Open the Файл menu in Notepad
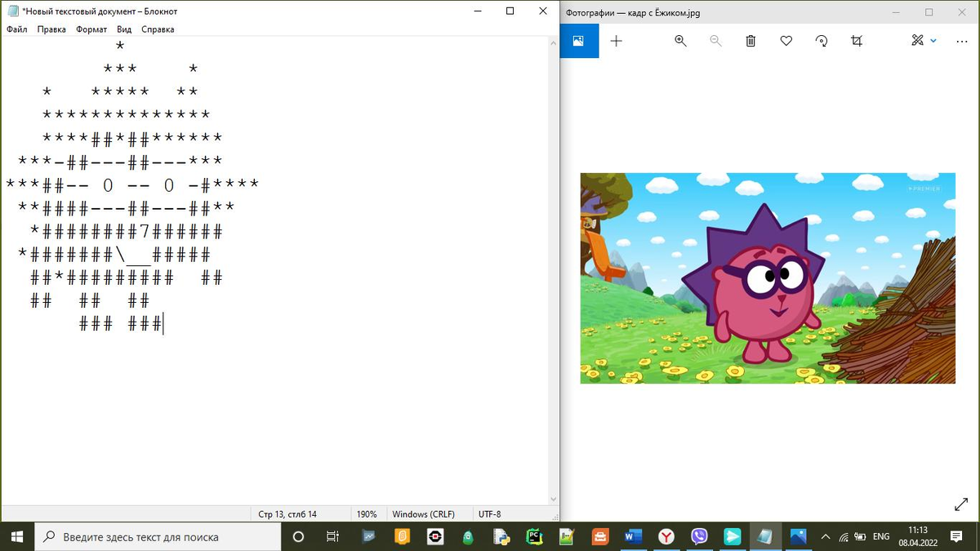 pos(16,29)
